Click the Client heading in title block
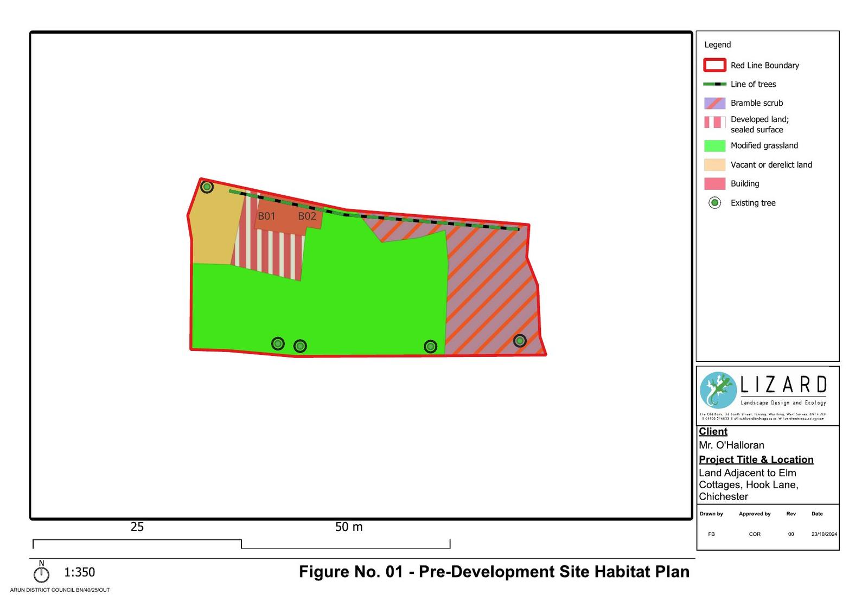This screenshot has width=868, height=613. pyautogui.click(x=713, y=431)
